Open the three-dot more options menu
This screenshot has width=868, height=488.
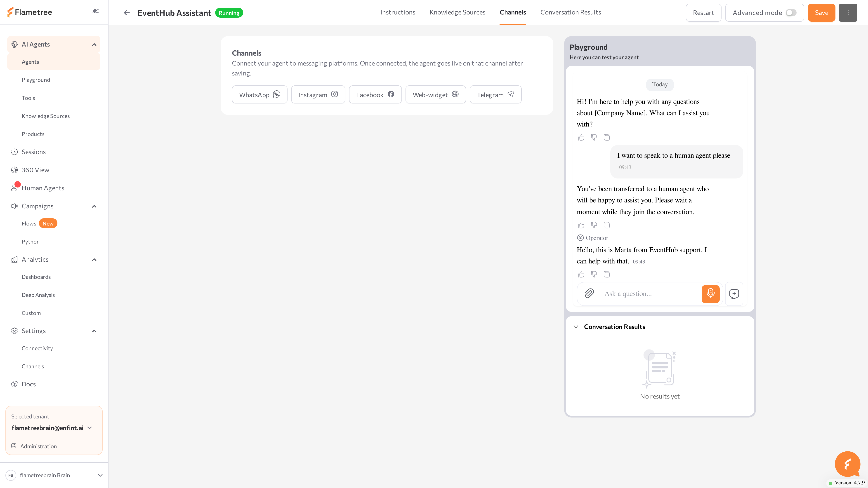(848, 13)
